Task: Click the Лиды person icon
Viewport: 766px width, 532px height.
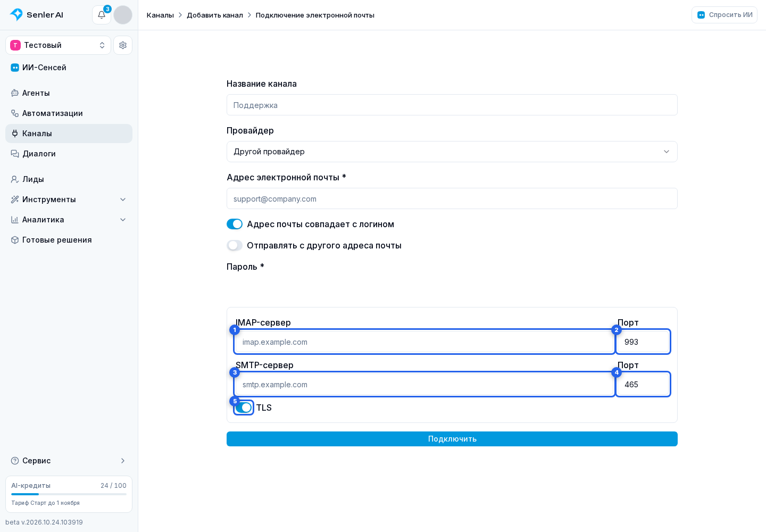Action: pos(15,179)
